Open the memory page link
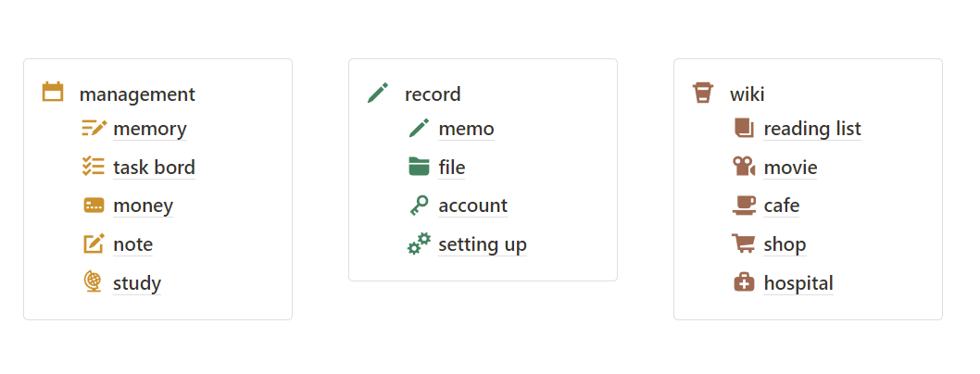 (150, 129)
